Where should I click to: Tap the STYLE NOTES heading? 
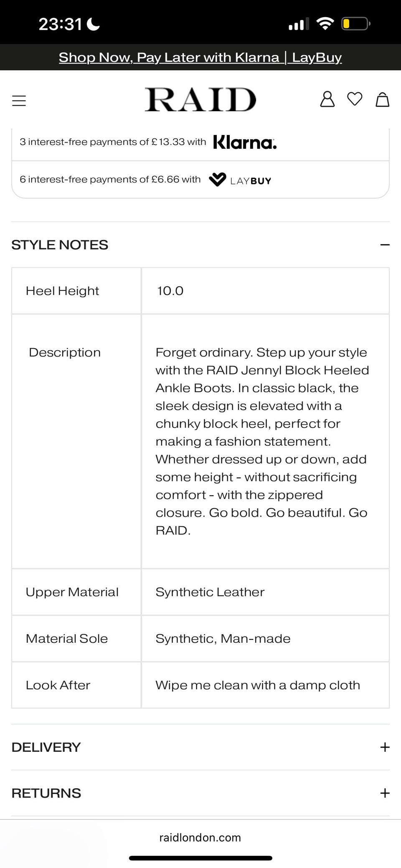click(60, 245)
